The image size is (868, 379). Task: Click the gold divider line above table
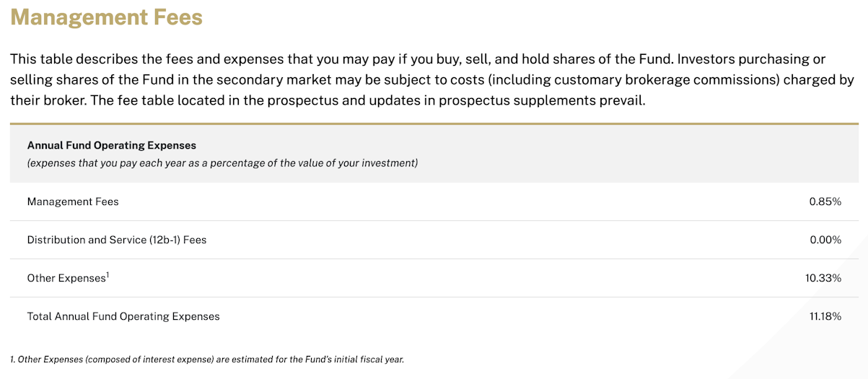[434, 124]
